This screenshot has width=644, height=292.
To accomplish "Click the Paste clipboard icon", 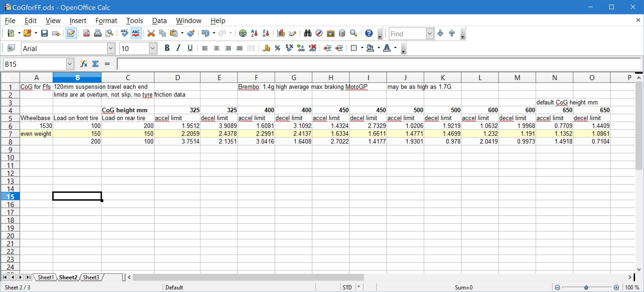I will 174,33.
